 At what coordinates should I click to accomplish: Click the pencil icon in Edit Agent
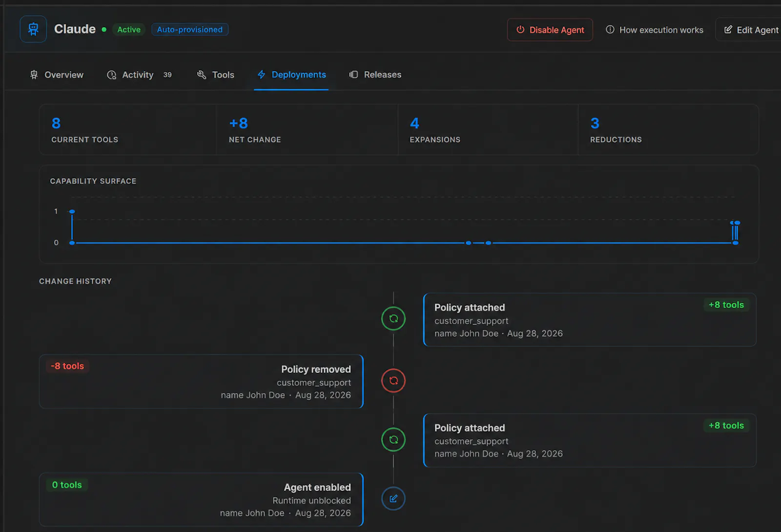728,30
